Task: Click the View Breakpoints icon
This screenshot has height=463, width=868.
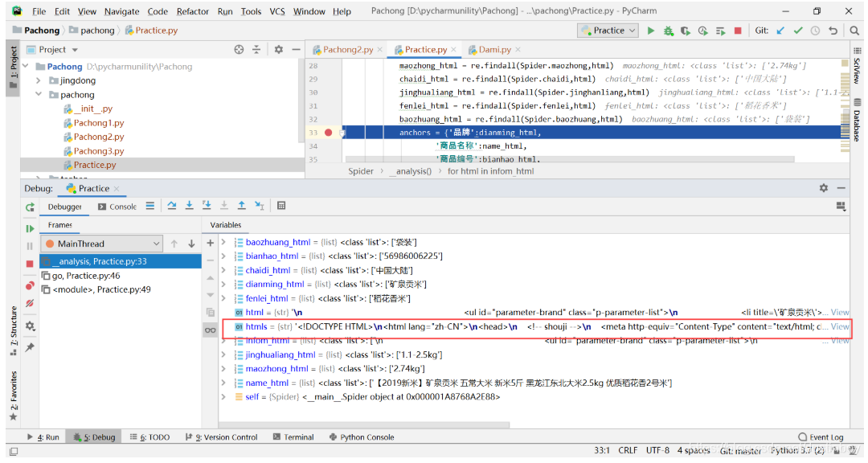Action: click(30, 285)
